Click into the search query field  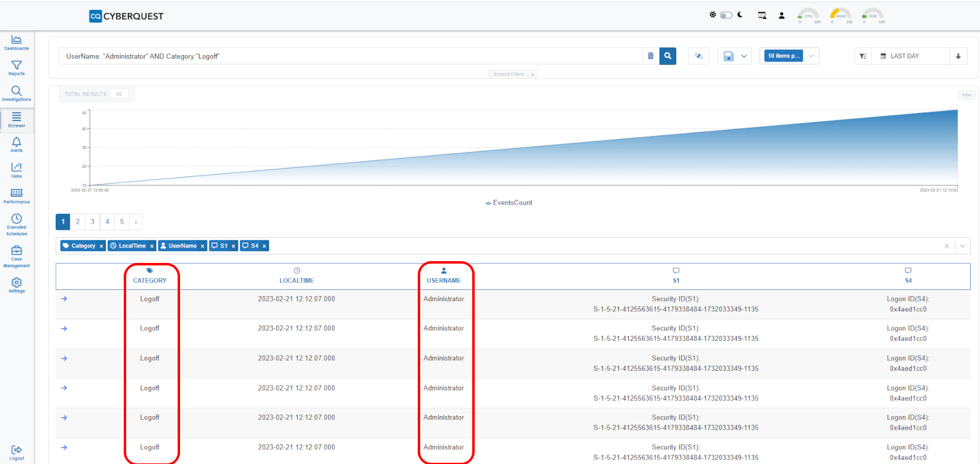(351, 56)
